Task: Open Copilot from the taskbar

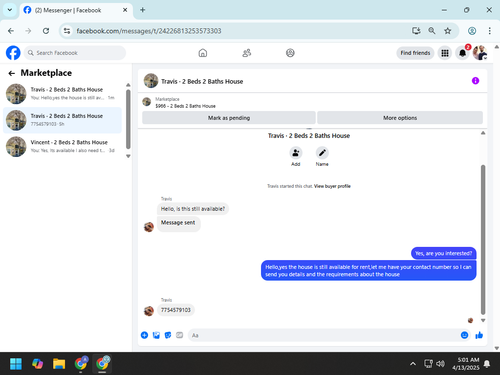Action: 37,364
